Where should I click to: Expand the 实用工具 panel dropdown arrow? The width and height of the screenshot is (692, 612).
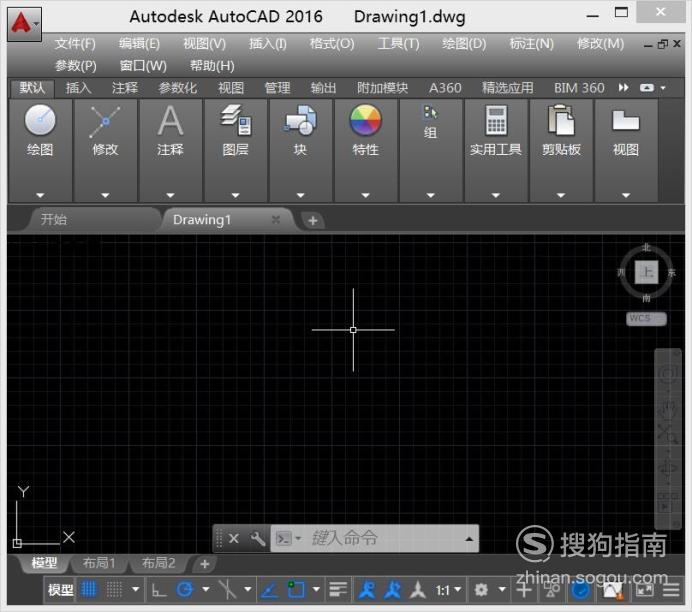(x=496, y=195)
